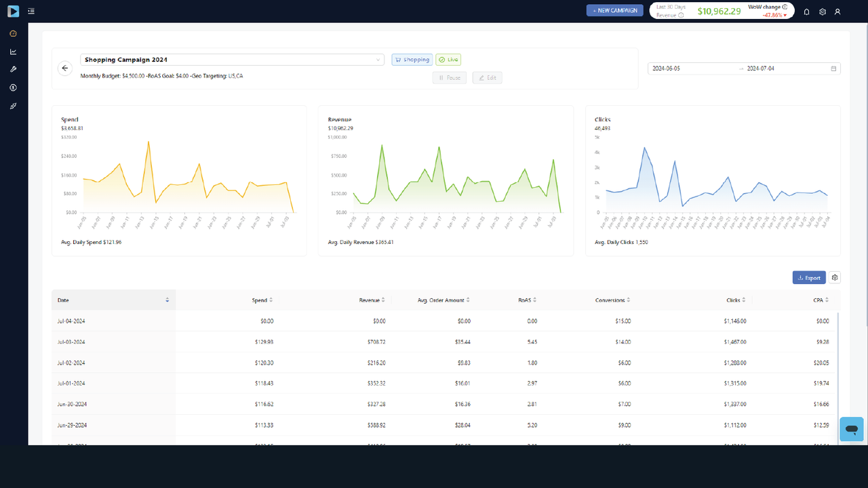The width and height of the screenshot is (868, 488).
Task: Click the 5.45 RoAS cell
Action: pos(532,342)
